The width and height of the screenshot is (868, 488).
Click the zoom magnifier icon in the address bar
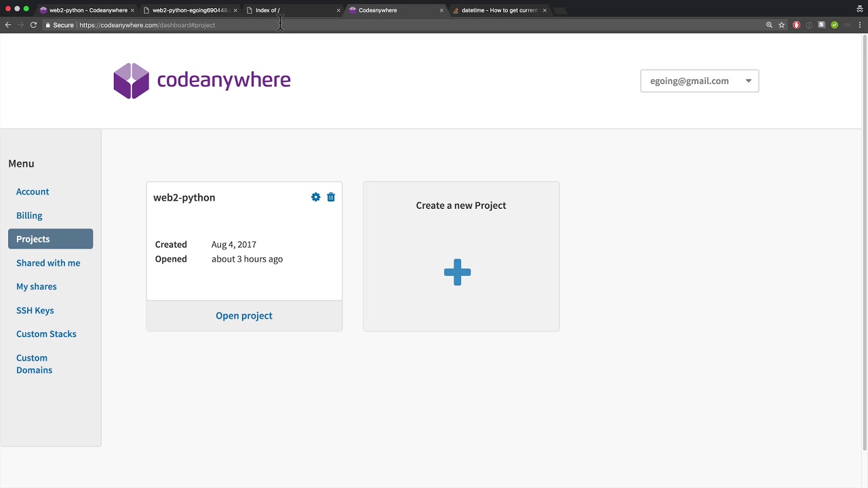point(769,25)
